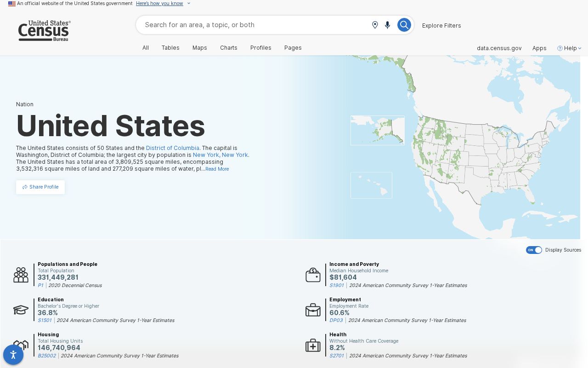Click the Bachelor's degree value 36.8%
The height and width of the screenshot is (368, 588).
point(48,313)
